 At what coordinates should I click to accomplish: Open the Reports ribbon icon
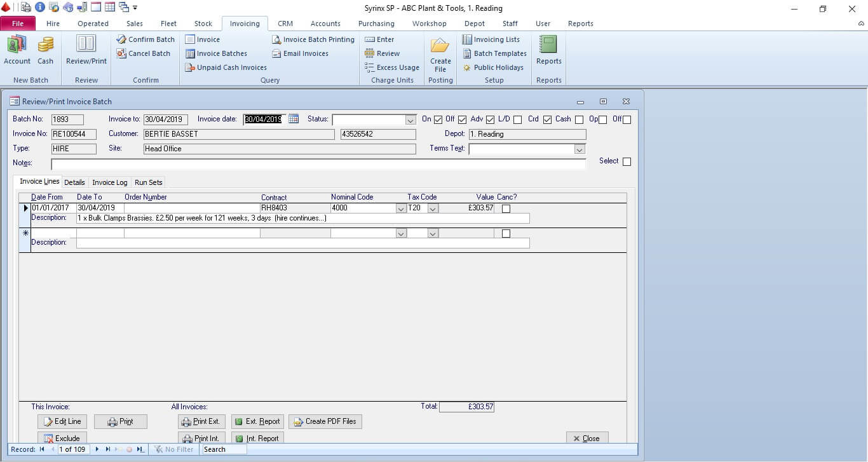click(x=548, y=45)
